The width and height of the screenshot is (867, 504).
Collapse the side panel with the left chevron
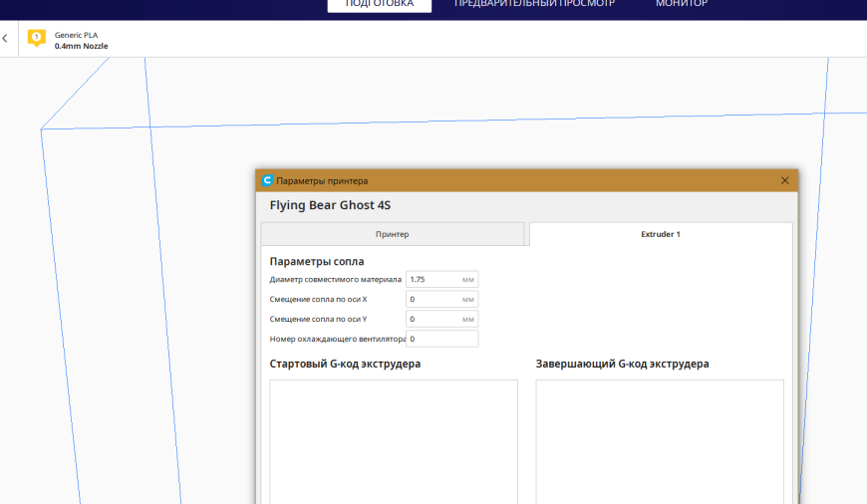[x=5, y=39]
